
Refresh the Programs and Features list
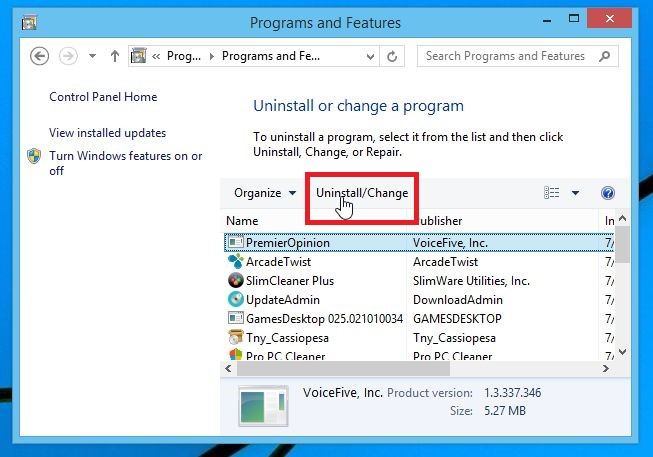pos(392,56)
